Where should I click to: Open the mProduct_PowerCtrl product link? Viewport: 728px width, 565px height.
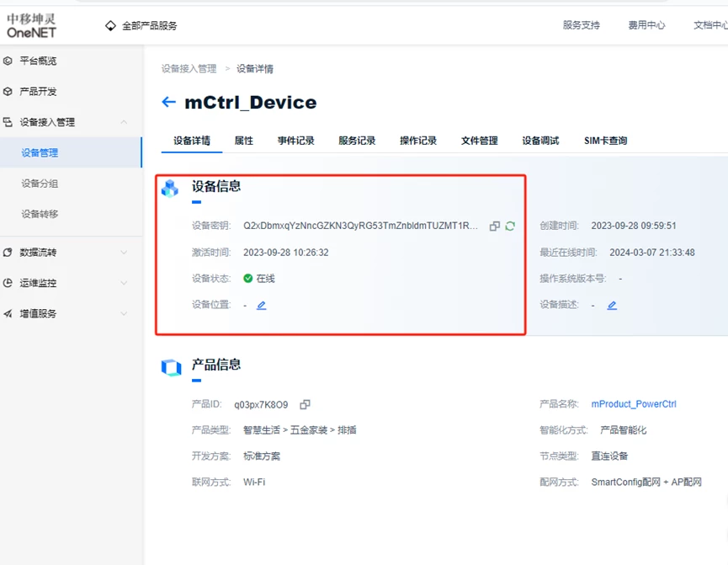click(634, 404)
